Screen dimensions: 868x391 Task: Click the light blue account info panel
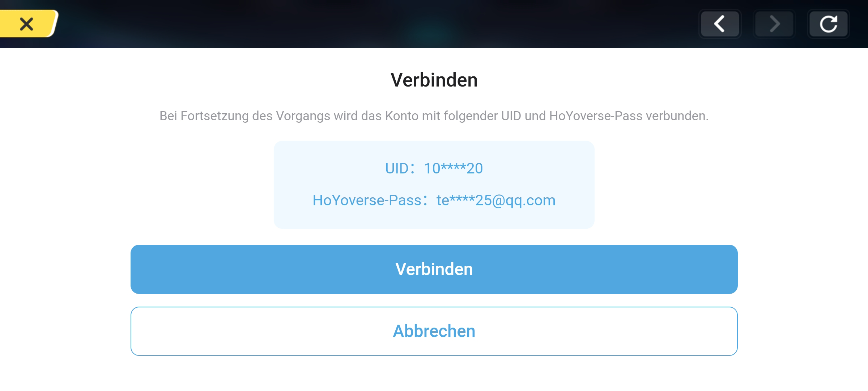coord(434,185)
